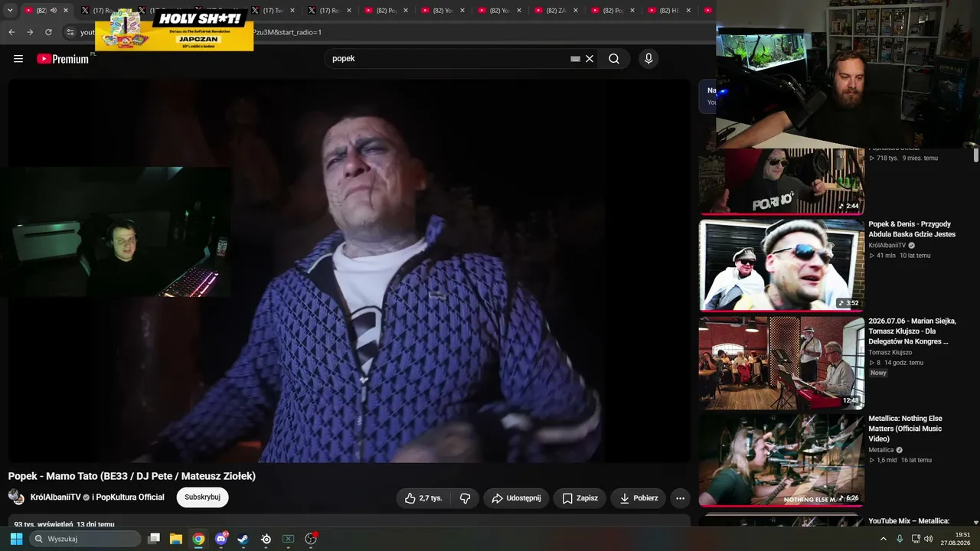Go to YouTube Premium home logo
Viewport: 980px width, 551px height.
tap(63, 59)
